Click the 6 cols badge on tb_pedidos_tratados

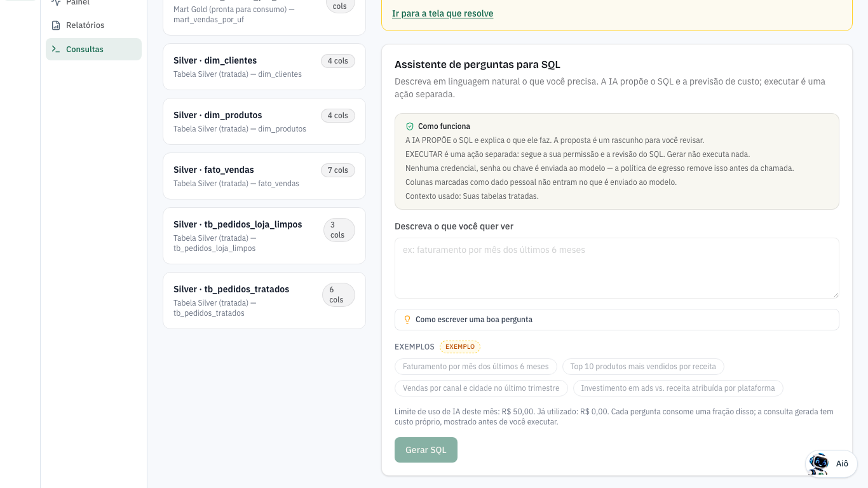338,295
